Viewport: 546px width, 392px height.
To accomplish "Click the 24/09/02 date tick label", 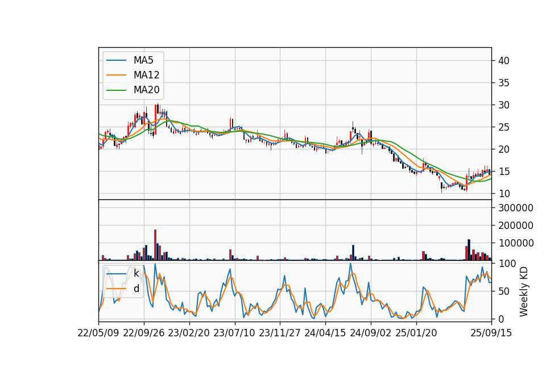I will 370,333.
